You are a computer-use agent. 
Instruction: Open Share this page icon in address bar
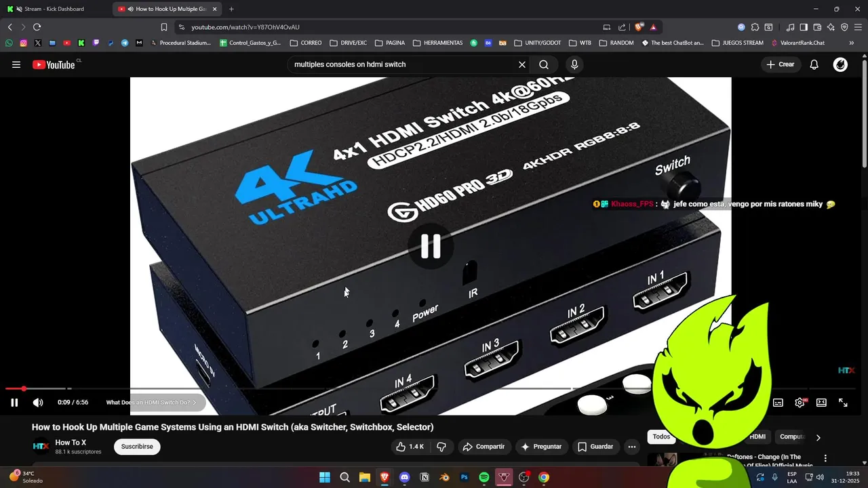(x=622, y=27)
